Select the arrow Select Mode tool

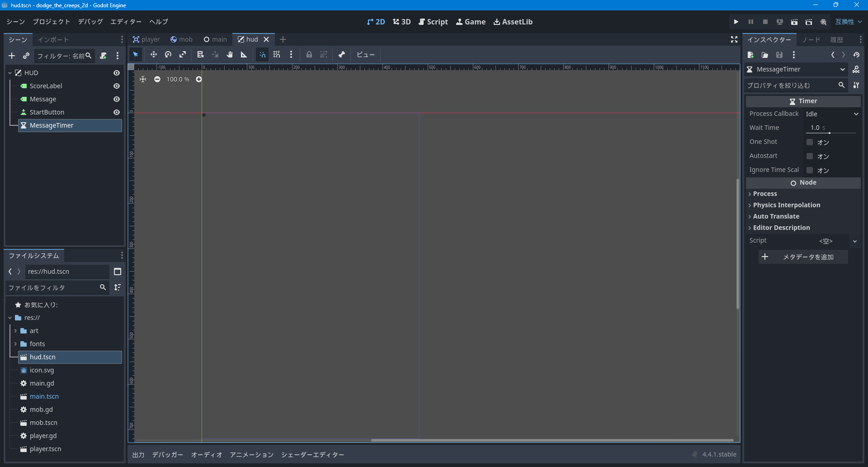136,55
